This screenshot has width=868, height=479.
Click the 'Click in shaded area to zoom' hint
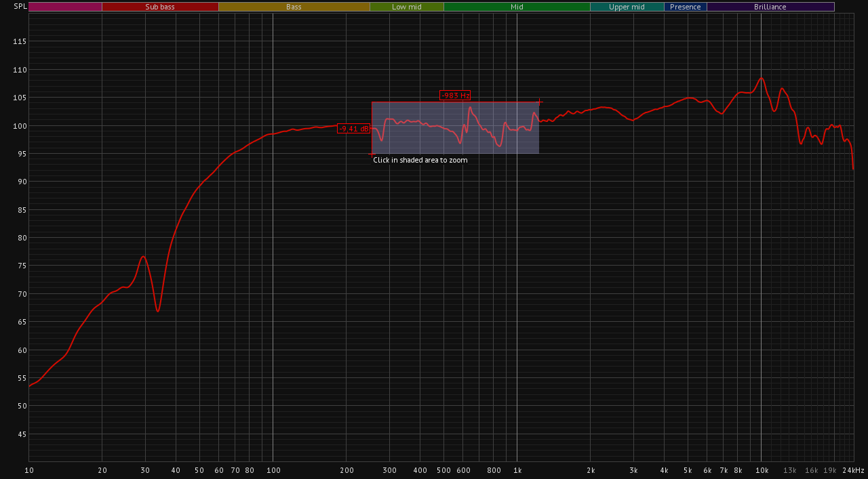click(x=420, y=160)
